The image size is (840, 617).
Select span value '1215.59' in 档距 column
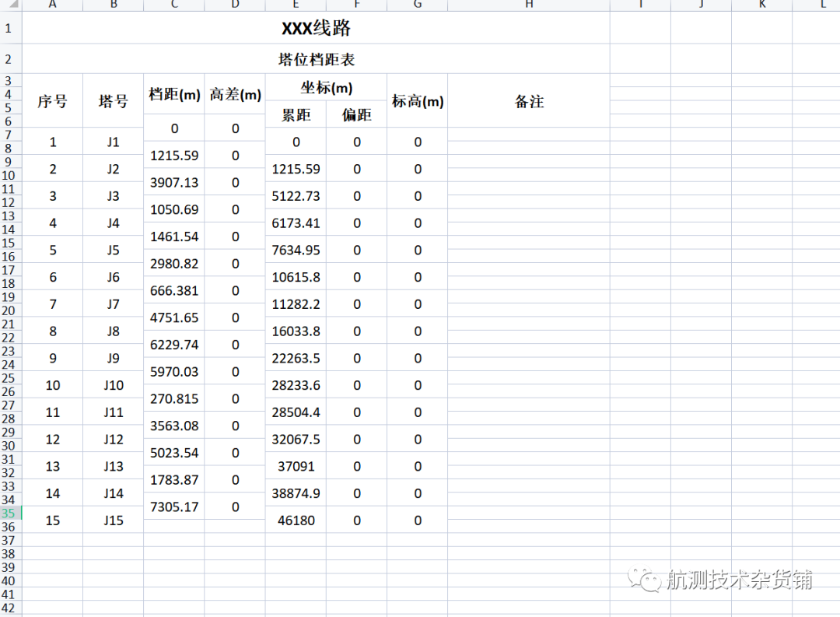point(174,156)
